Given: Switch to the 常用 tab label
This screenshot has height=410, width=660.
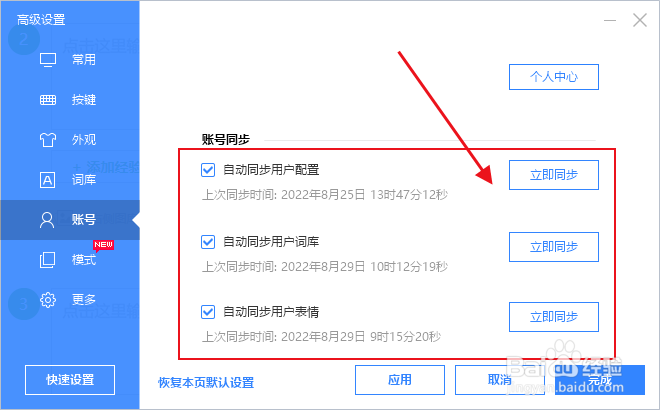Looking at the screenshot, I should click(84, 60).
